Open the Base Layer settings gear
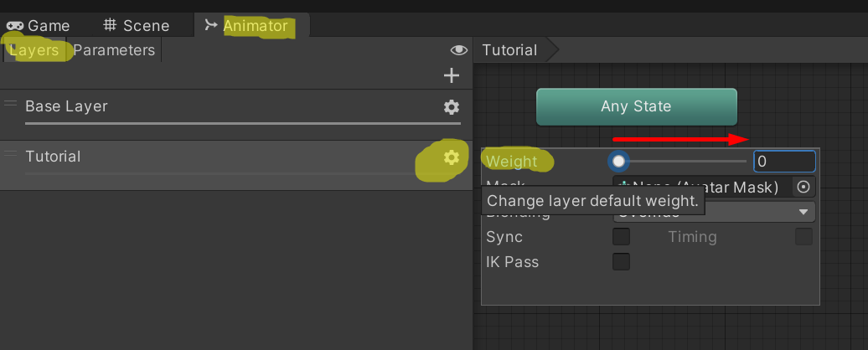The image size is (868, 350). coord(452,107)
